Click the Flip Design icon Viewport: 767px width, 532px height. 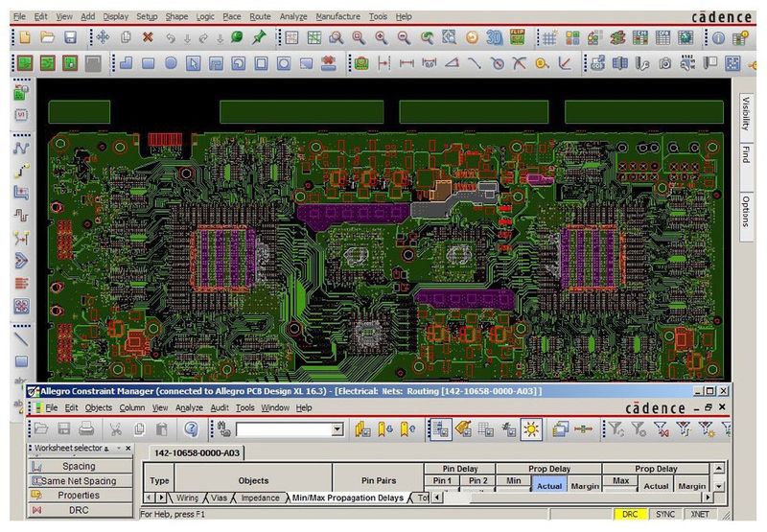click(x=517, y=37)
